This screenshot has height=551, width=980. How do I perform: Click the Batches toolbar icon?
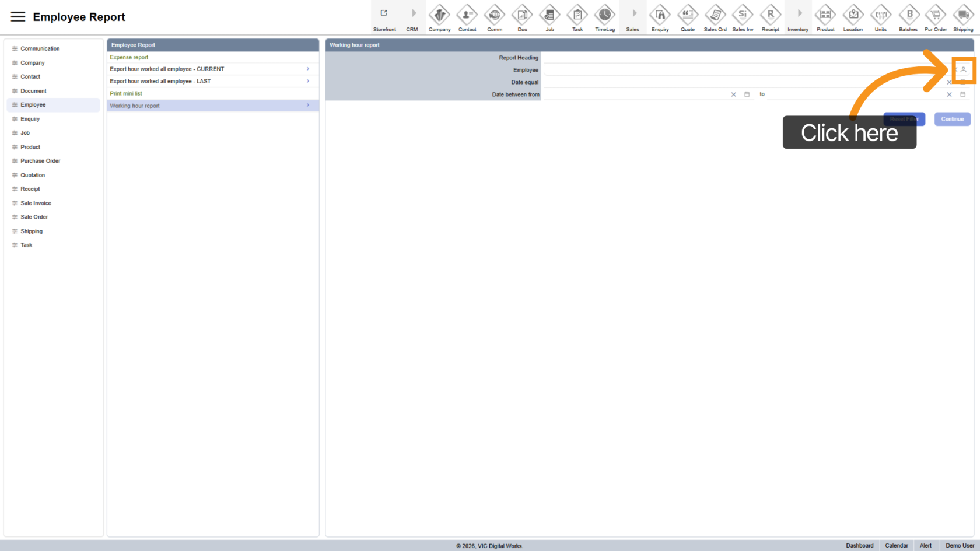point(908,16)
